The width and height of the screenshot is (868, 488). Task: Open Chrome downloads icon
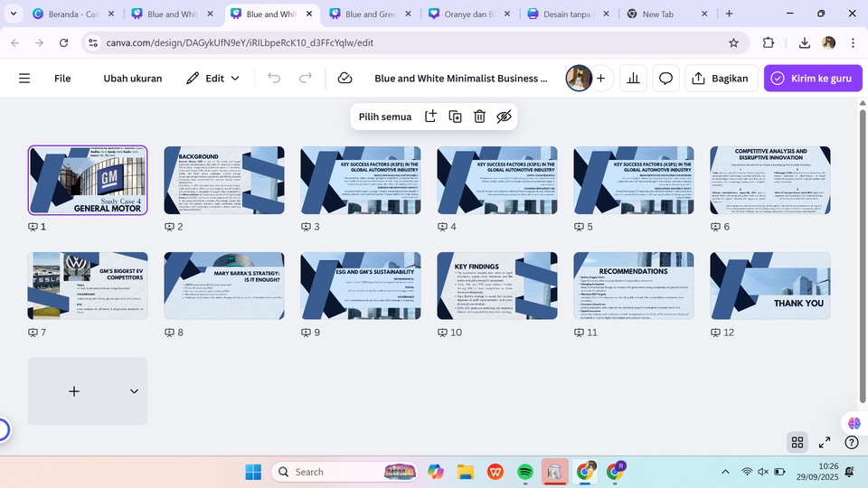(x=805, y=42)
